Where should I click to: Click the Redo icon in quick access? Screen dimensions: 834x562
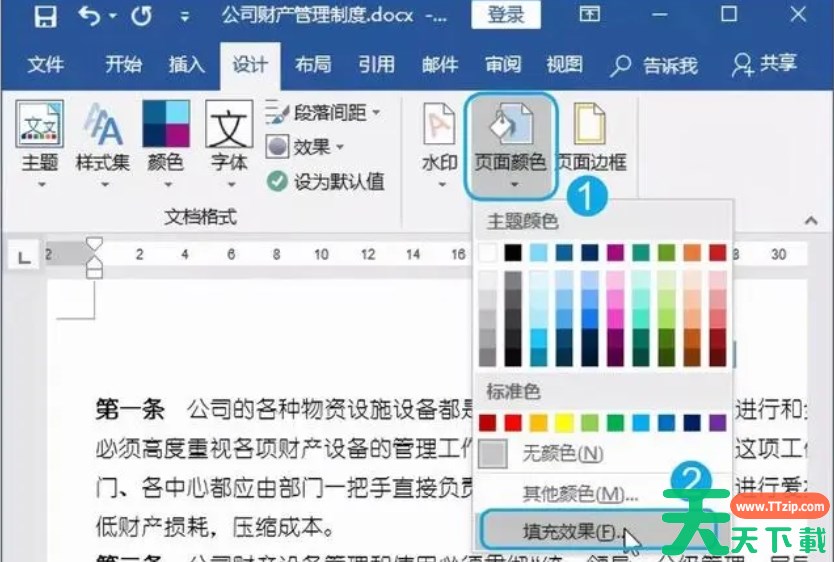141,16
